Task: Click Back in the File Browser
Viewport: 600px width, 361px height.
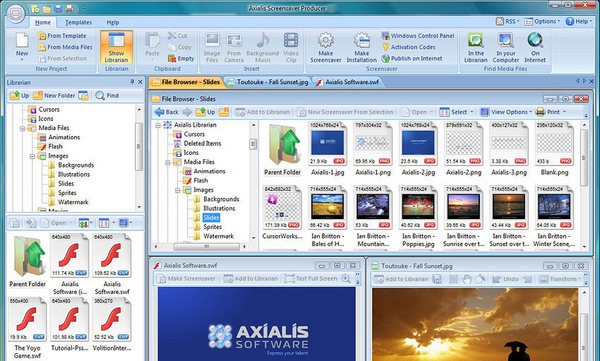Action: [x=166, y=112]
